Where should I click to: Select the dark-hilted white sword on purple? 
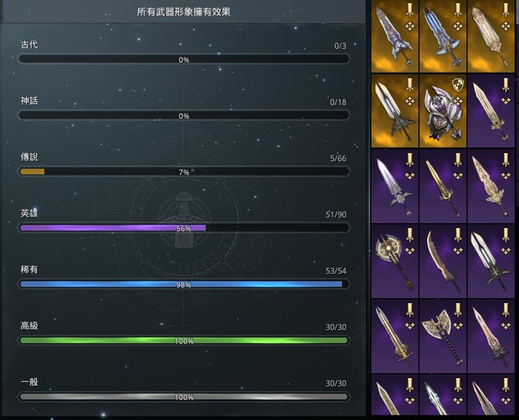491,261
